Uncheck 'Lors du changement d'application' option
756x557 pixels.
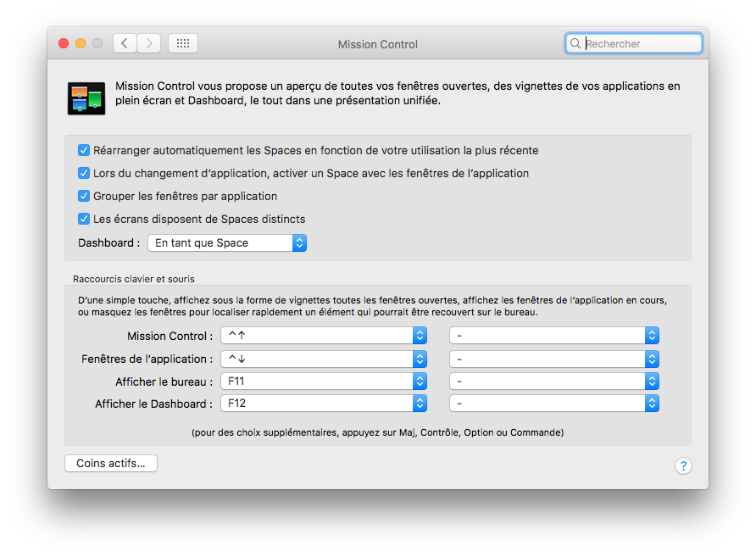click(84, 173)
